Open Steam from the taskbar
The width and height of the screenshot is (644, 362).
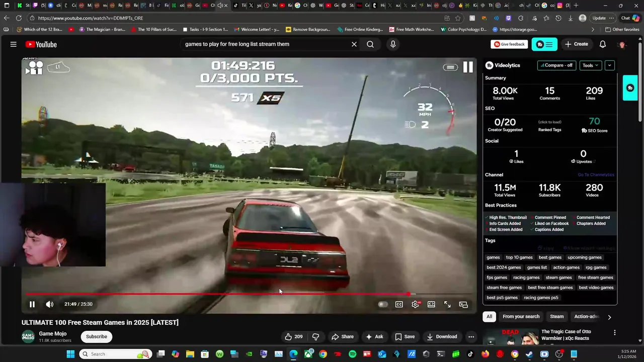pyautogui.click(x=529, y=354)
